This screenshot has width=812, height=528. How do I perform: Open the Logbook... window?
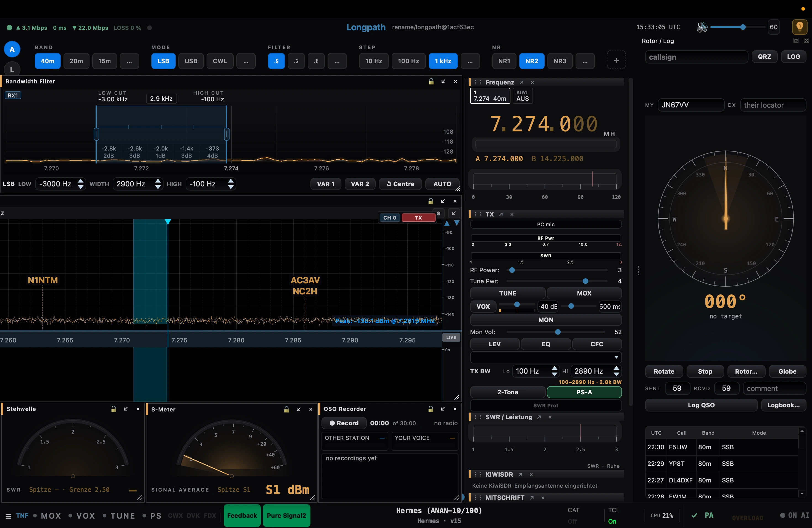(783, 405)
